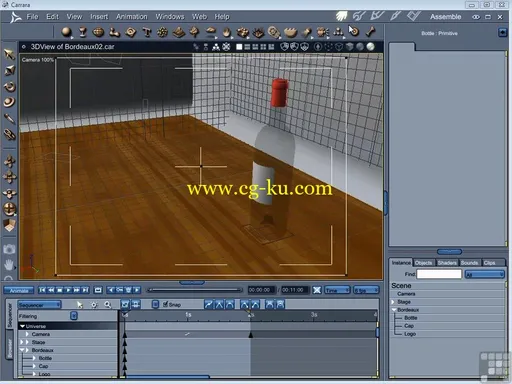Click the Animate button

(19, 290)
